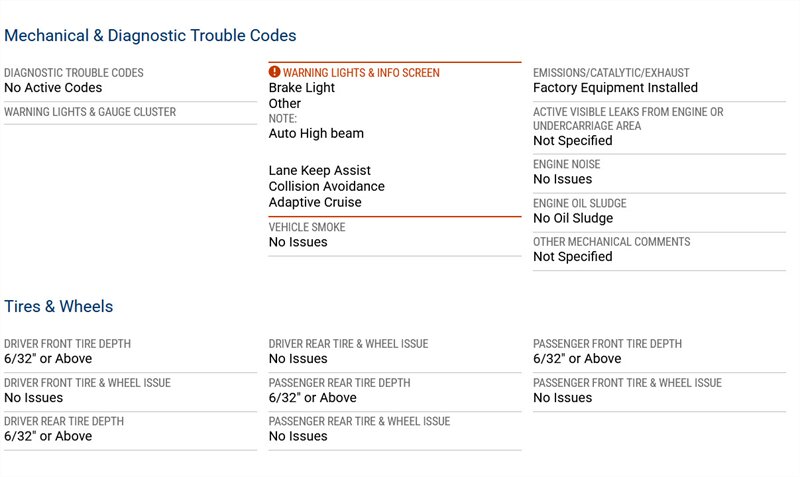Select the Passenger Front Tire & Wheel Issue label
The width and height of the screenshot is (800, 477).
(x=627, y=383)
